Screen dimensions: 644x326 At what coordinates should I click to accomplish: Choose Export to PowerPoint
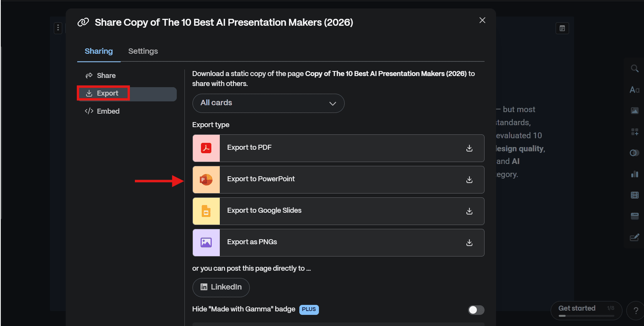click(x=338, y=179)
